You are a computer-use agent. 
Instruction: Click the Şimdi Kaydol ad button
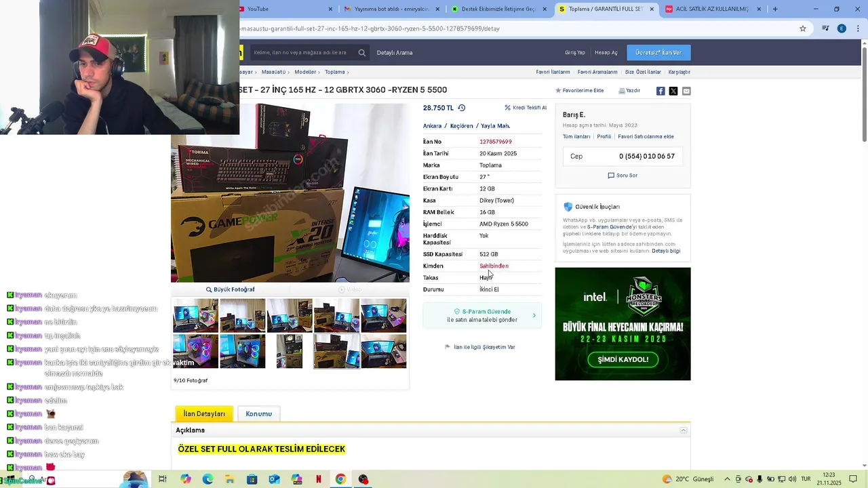coord(623,359)
